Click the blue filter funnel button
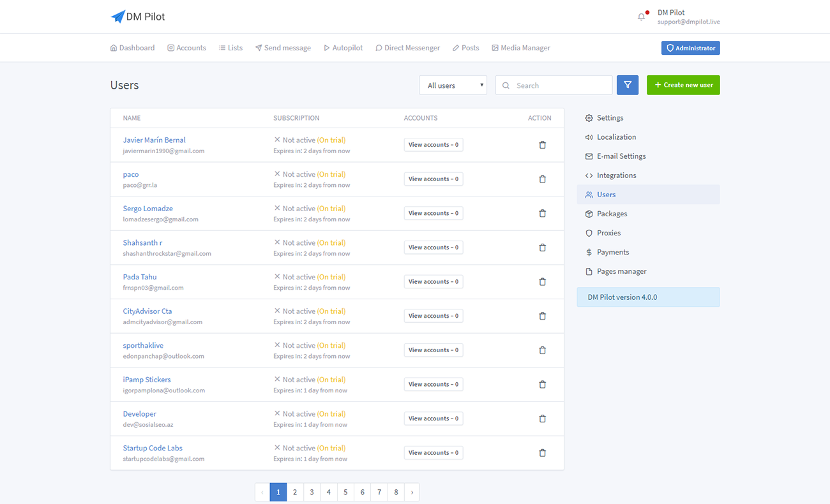This screenshot has height=504, width=830. (x=628, y=85)
